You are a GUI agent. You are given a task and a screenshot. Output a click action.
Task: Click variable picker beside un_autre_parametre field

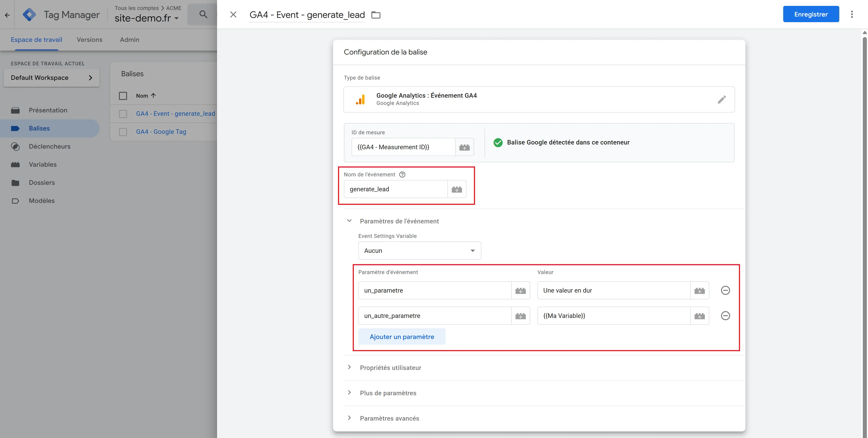coord(520,316)
